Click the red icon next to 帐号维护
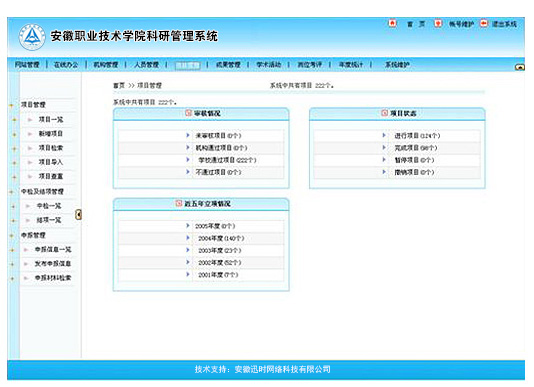Viewport: 534px width, 387px height. [x=438, y=24]
